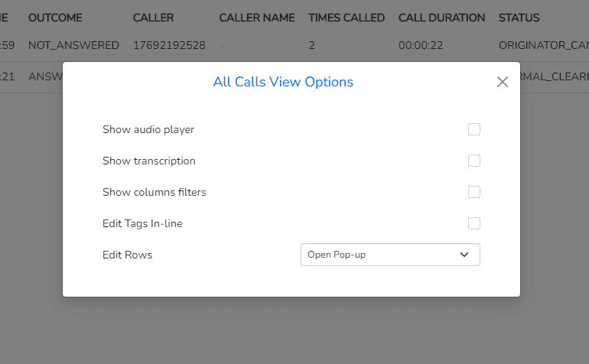Sort by the CALLER column header

[x=153, y=18]
